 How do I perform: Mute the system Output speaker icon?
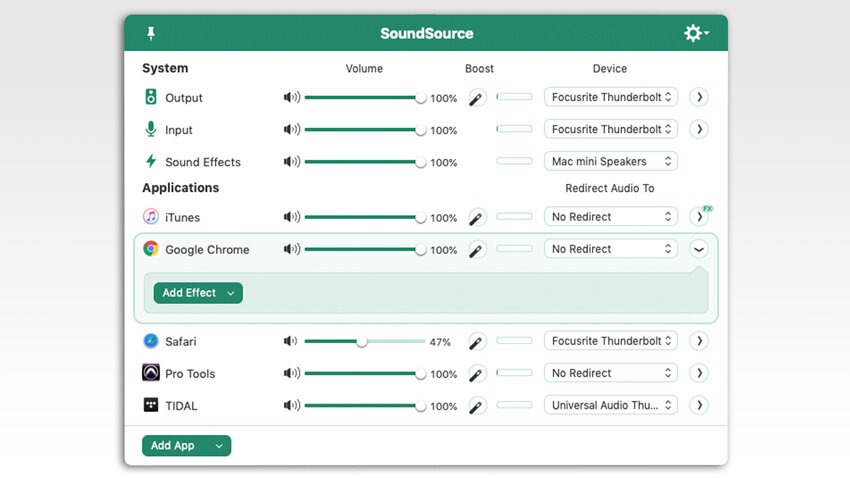pos(292,98)
